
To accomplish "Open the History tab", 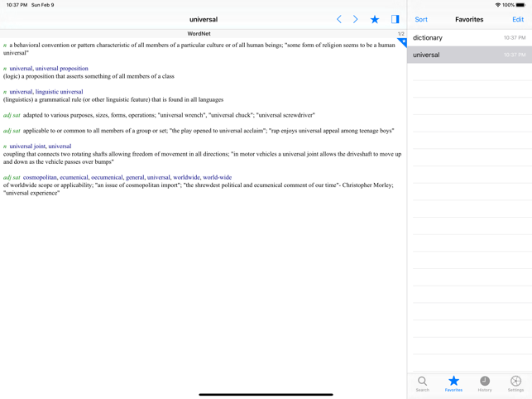I will (x=485, y=384).
